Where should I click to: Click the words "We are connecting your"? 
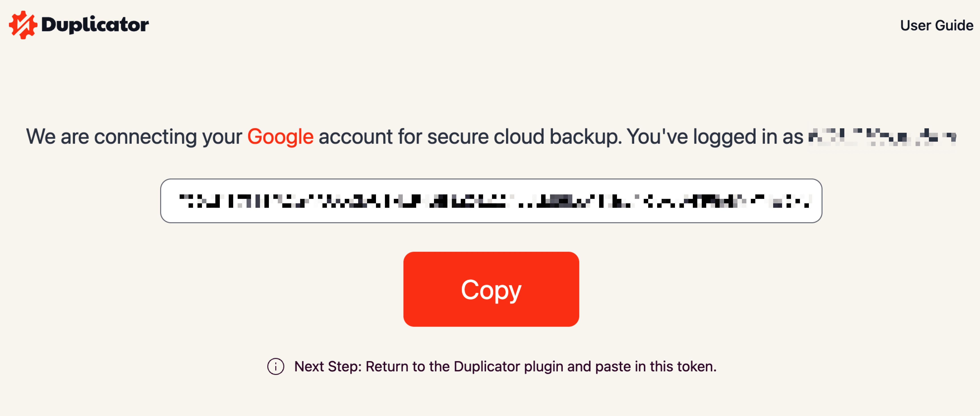coord(134,137)
